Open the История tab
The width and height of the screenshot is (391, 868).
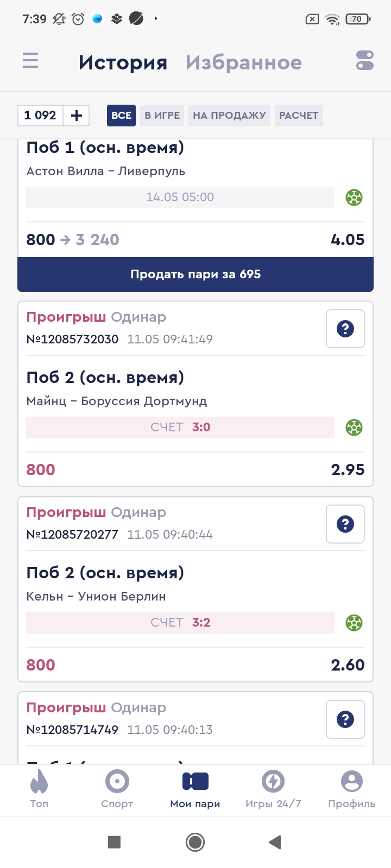(123, 62)
